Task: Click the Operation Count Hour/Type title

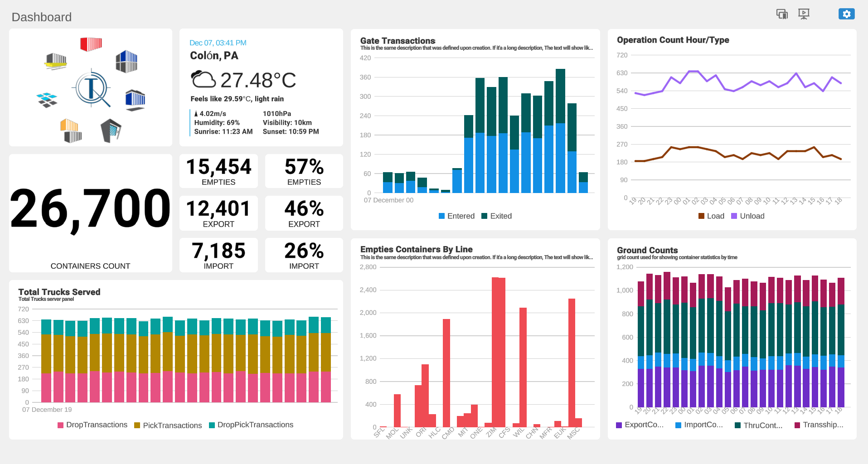Action: (x=673, y=40)
